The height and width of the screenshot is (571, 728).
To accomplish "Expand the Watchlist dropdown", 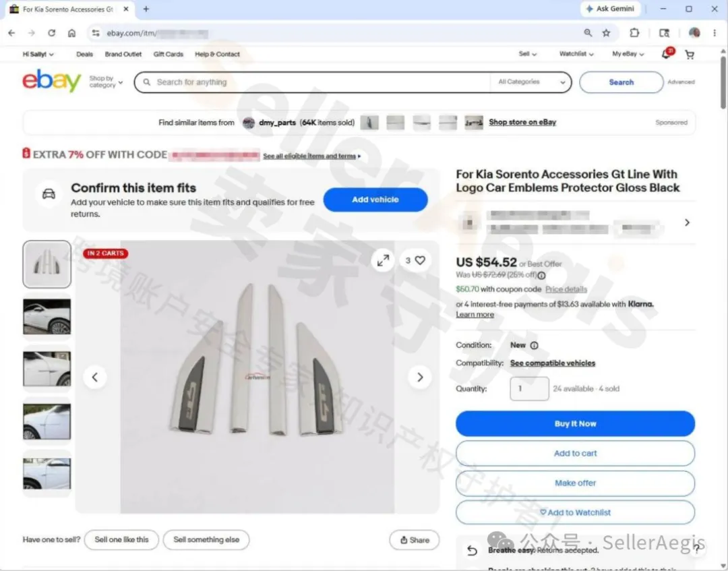I will point(576,54).
